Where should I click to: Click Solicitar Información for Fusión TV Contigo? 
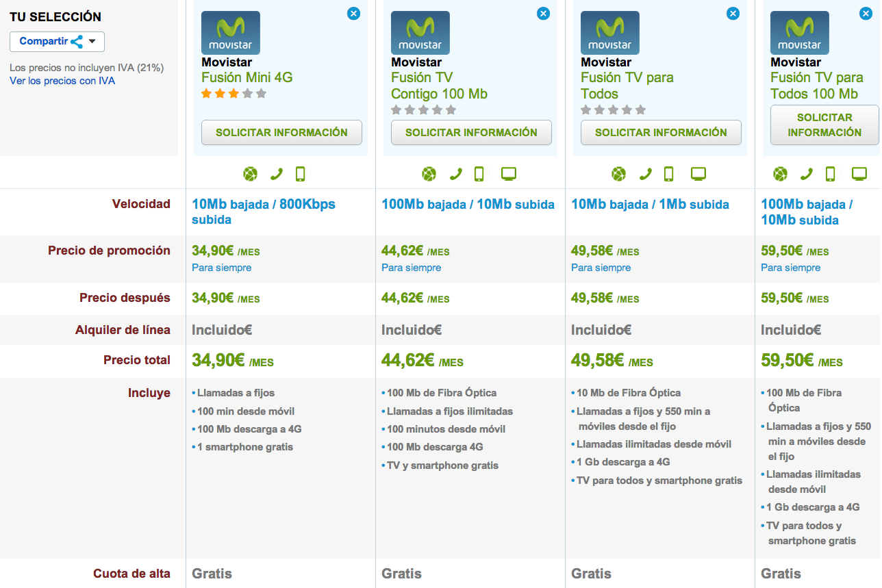point(471,133)
